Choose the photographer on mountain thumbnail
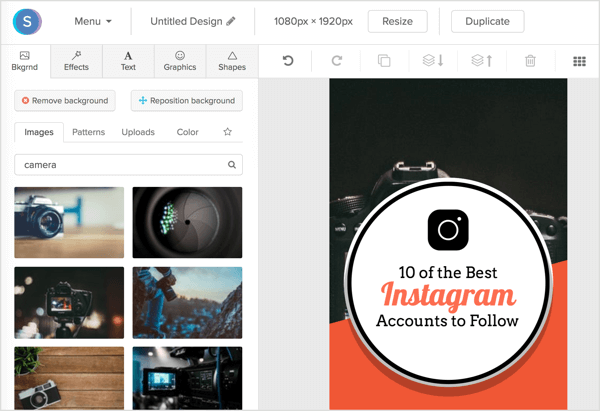This screenshot has width=600, height=411. [188, 303]
